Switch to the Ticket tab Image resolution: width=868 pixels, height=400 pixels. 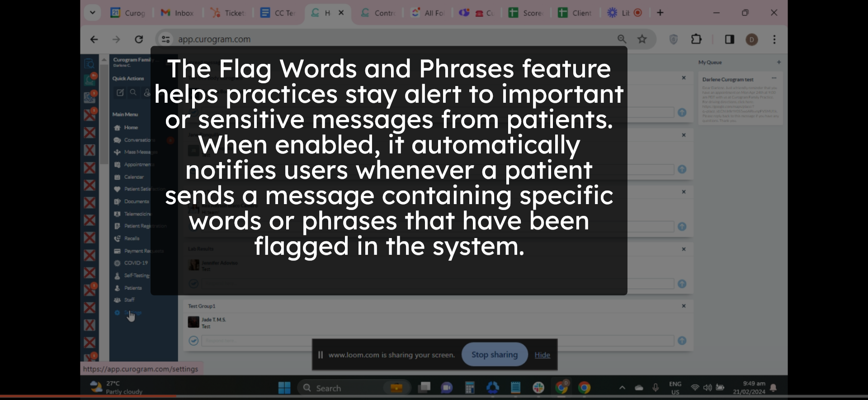click(x=228, y=13)
